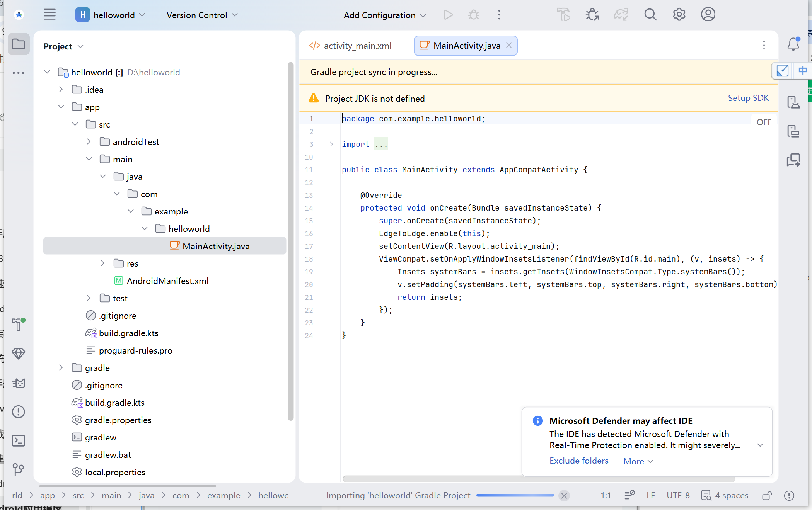Toggle the OFF indicator in editor corner
This screenshot has width=812, height=510.
coord(764,122)
